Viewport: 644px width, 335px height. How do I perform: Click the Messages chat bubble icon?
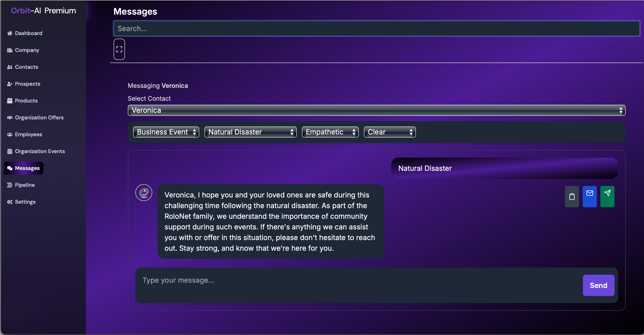(10, 168)
